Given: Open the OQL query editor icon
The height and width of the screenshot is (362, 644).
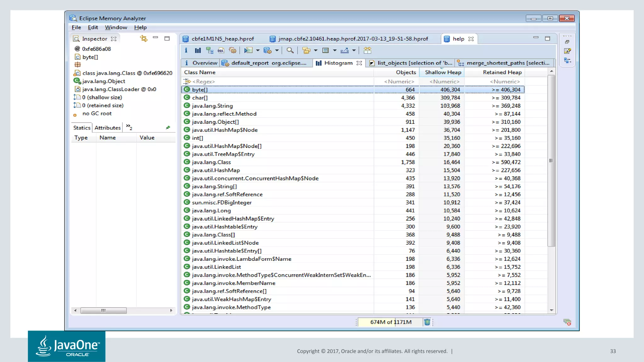Looking at the screenshot, I should pyautogui.click(x=221, y=50).
